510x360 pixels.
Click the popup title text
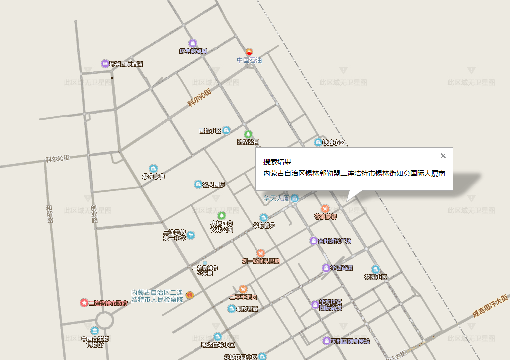pyautogui.click(x=277, y=162)
